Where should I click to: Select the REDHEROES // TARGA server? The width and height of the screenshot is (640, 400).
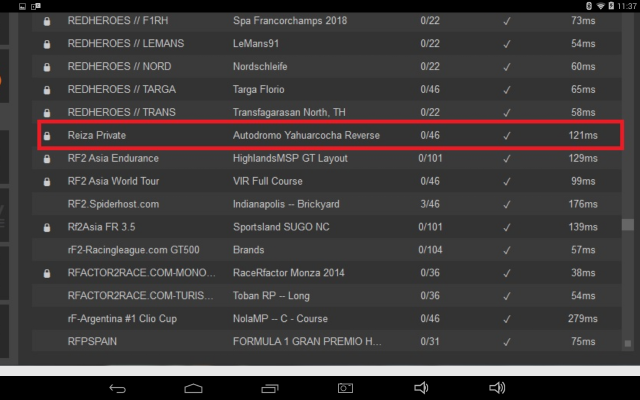pyautogui.click(x=327, y=89)
